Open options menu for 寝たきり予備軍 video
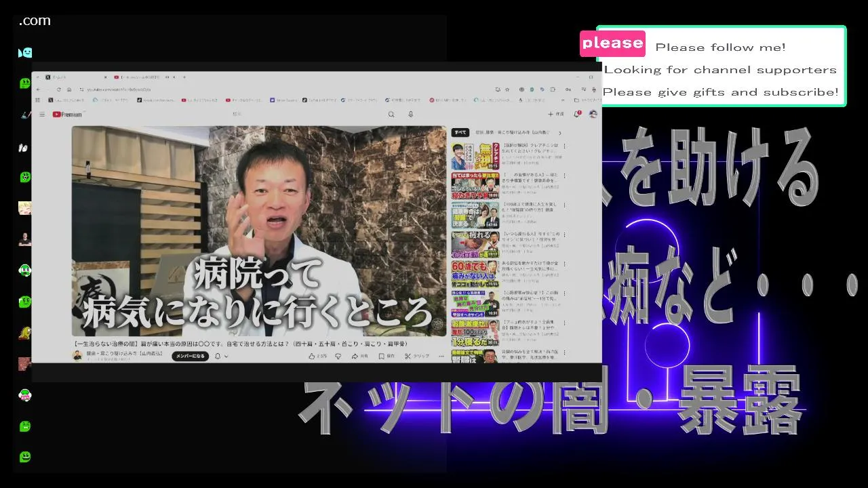 click(x=564, y=176)
